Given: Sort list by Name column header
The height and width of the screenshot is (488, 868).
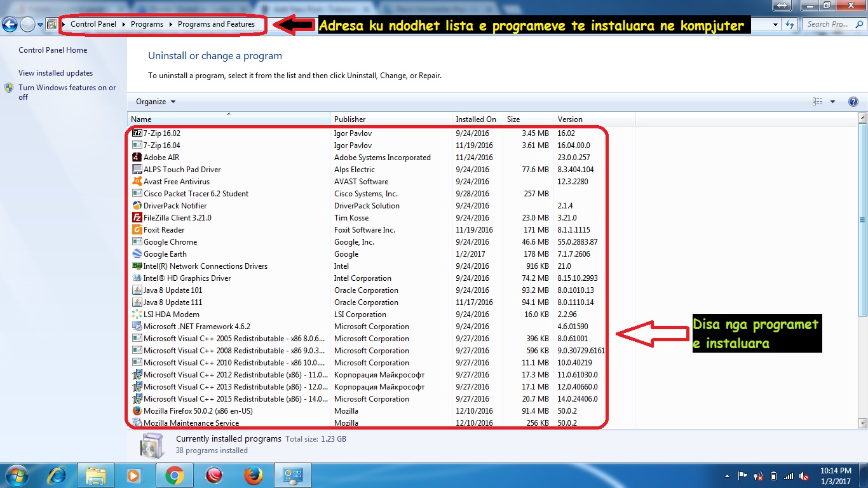Looking at the screenshot, I should pyautogui.click(x=229, y=119).
